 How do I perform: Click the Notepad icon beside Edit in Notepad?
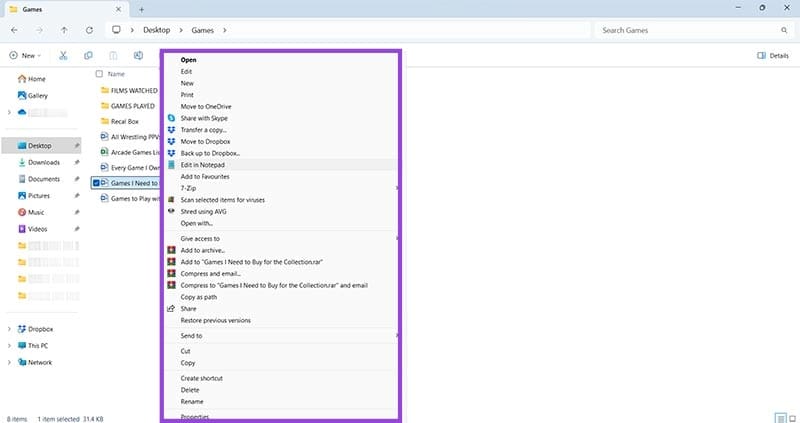pyautogui.click(x=171, y=165)
